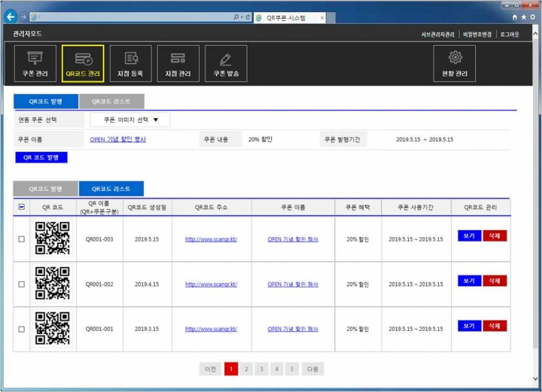Check the box for row QR001-002

click(x=21, y=284)
